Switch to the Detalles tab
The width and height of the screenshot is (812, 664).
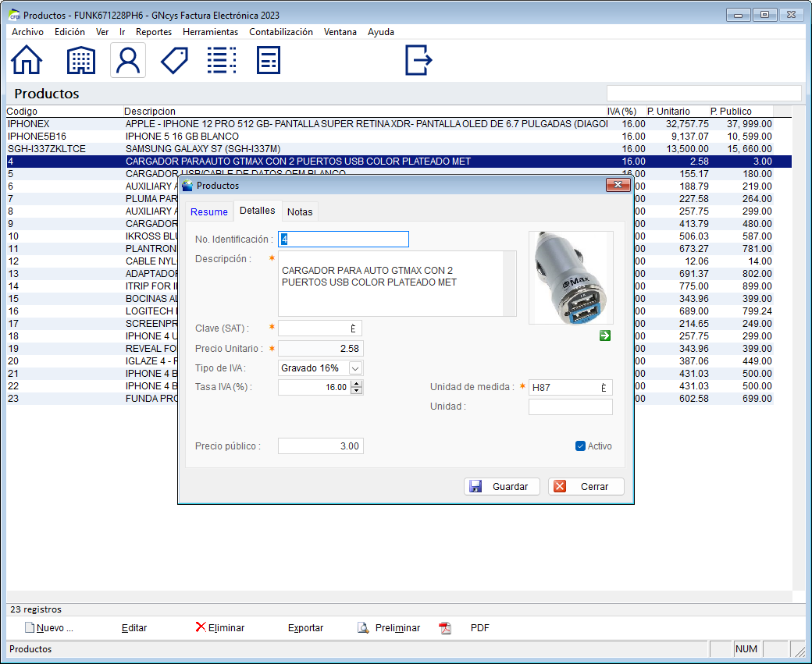(258, 211)
